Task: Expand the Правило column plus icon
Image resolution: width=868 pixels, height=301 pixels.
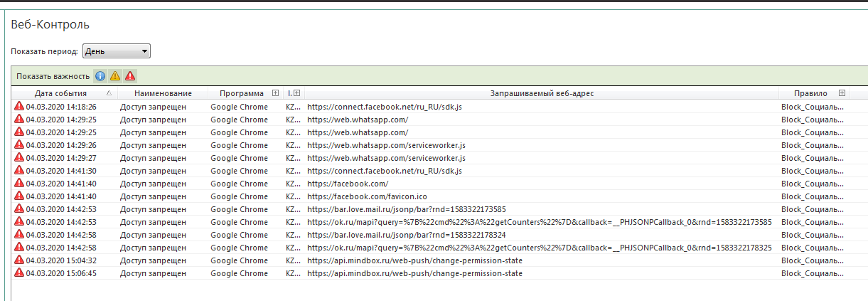Action: (x=842, y=93)
